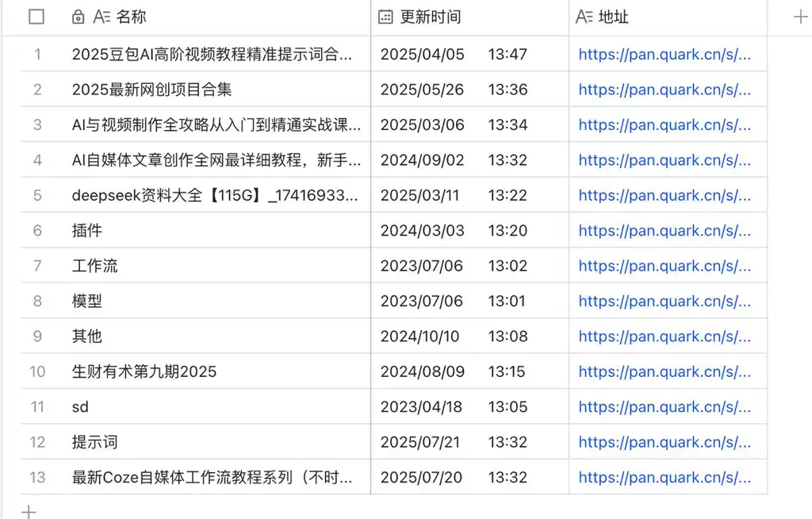
Task: Click the date cell 2025/05/26 13:36
Action: point(469,89)
